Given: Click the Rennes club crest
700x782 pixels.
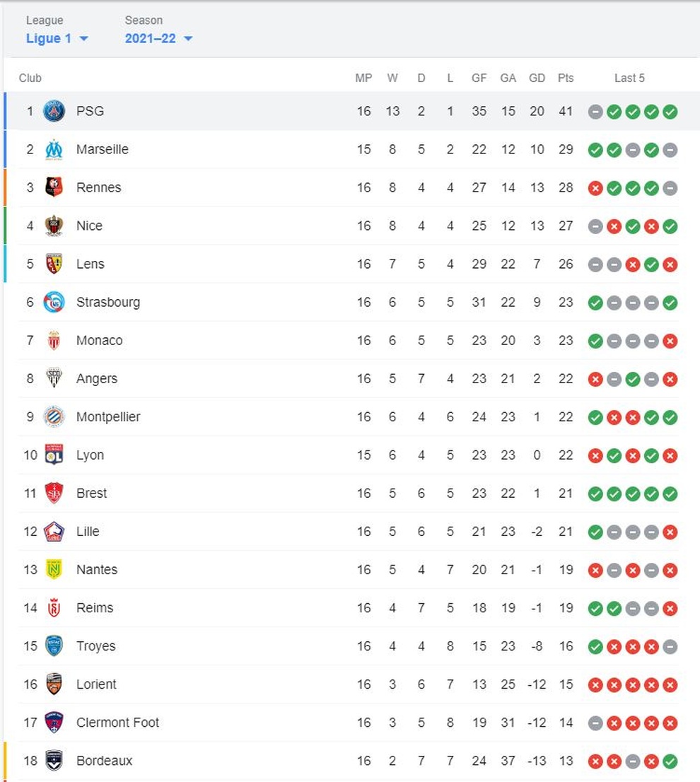Looking at the screenshot, I should pyautogui.click(x=54, y=187).
